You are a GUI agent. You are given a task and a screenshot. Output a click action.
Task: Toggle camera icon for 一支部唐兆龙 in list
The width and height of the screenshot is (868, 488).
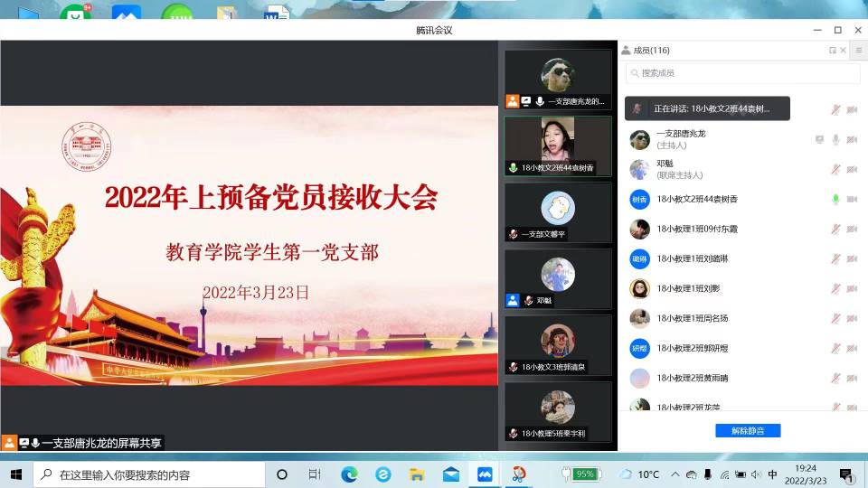coord(852,139)
